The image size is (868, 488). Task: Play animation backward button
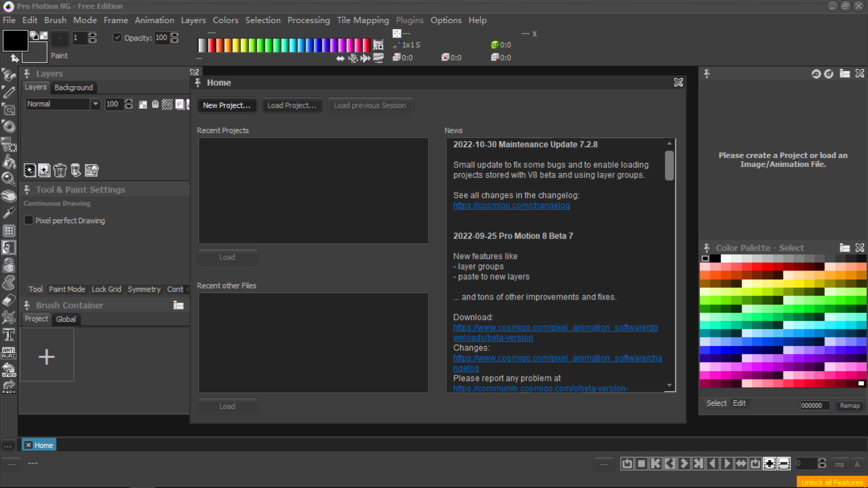(713, 464)
